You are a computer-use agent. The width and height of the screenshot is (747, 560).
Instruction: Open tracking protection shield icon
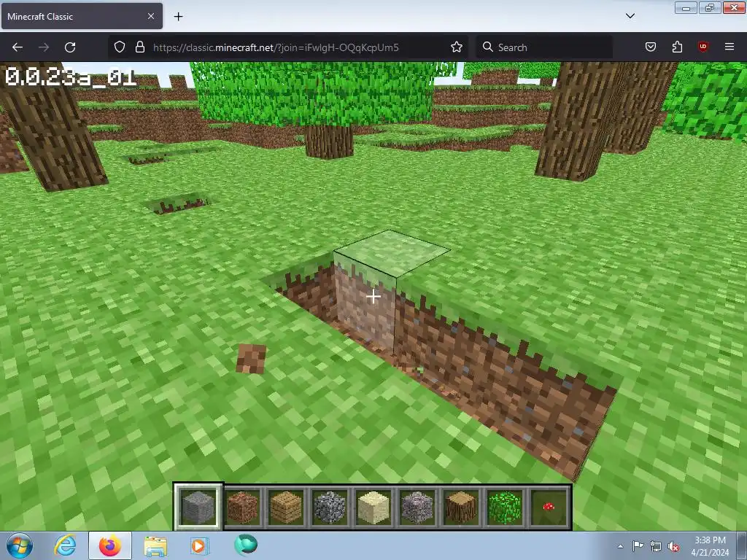120,47
